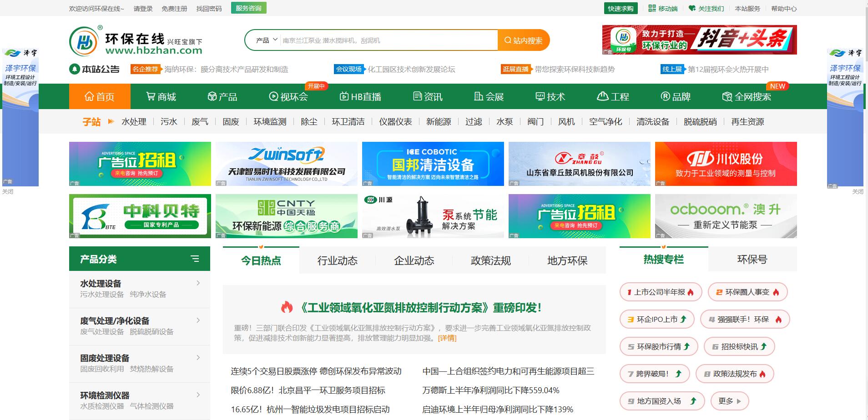
Task: Expand the 水处理设备 category arrow
Action: 198,283
